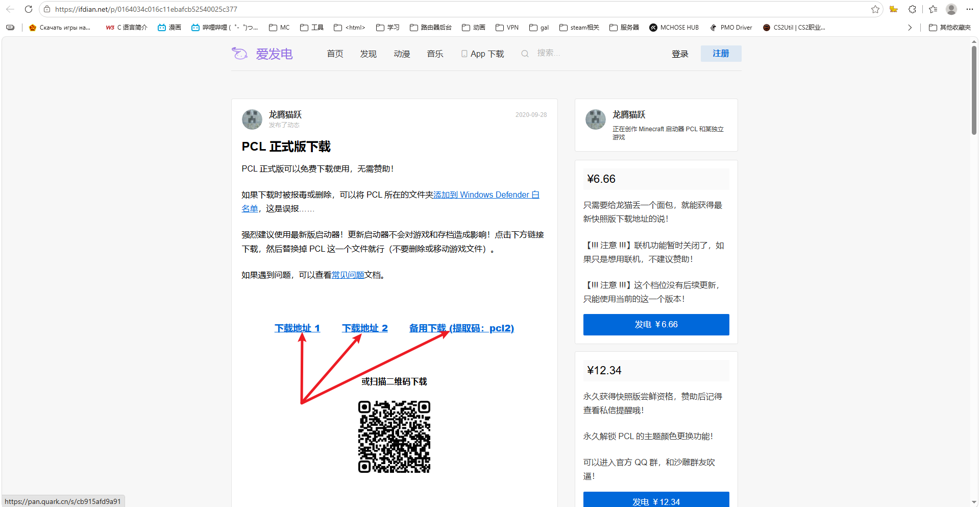Click 下载地址 2 link
Viewport: 980px width, 507px height.
tap(365, 328)
